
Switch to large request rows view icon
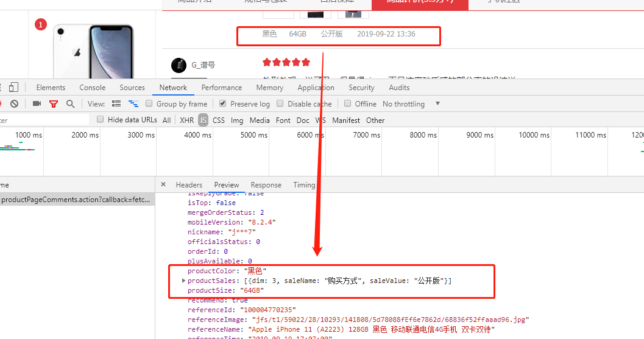[116, 104]
